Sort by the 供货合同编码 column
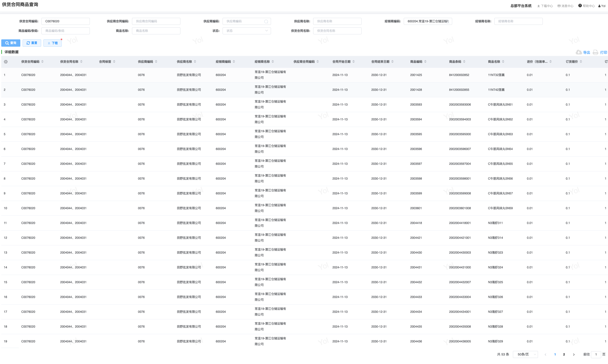 coord(42,62)
